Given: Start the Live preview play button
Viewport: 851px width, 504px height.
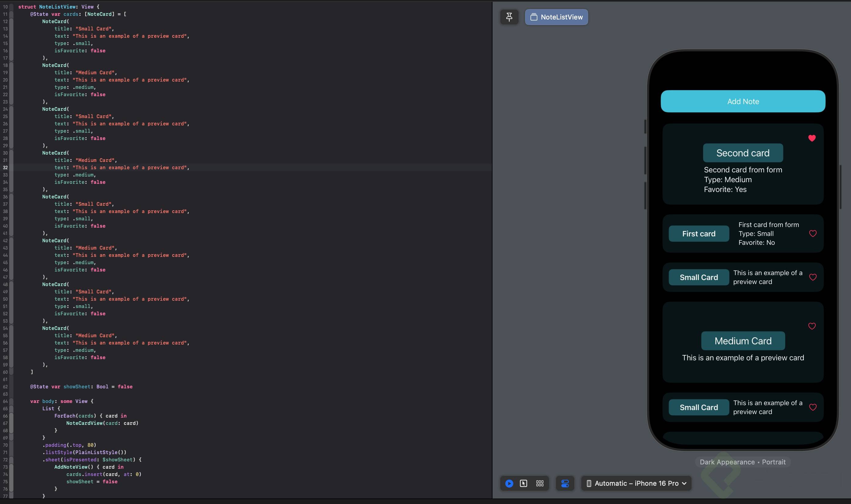Looking at the screenshot, I should point(509,483).
